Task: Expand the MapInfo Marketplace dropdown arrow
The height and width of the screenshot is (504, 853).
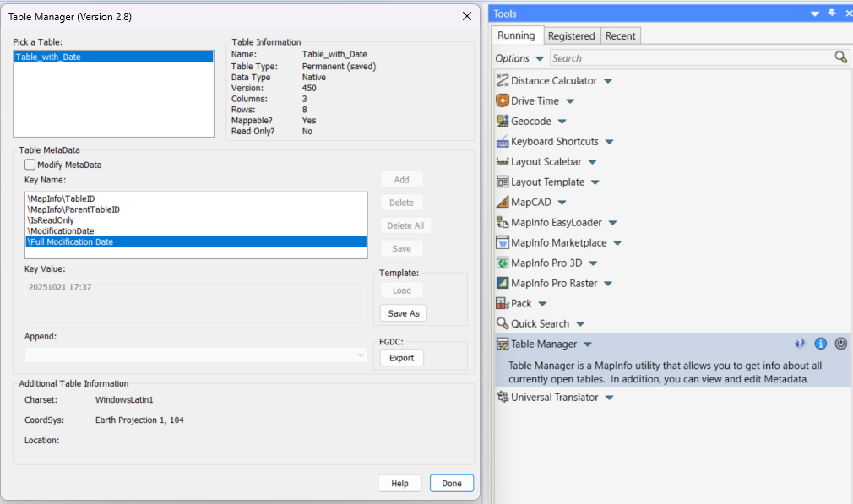Action: coord(617,243)
